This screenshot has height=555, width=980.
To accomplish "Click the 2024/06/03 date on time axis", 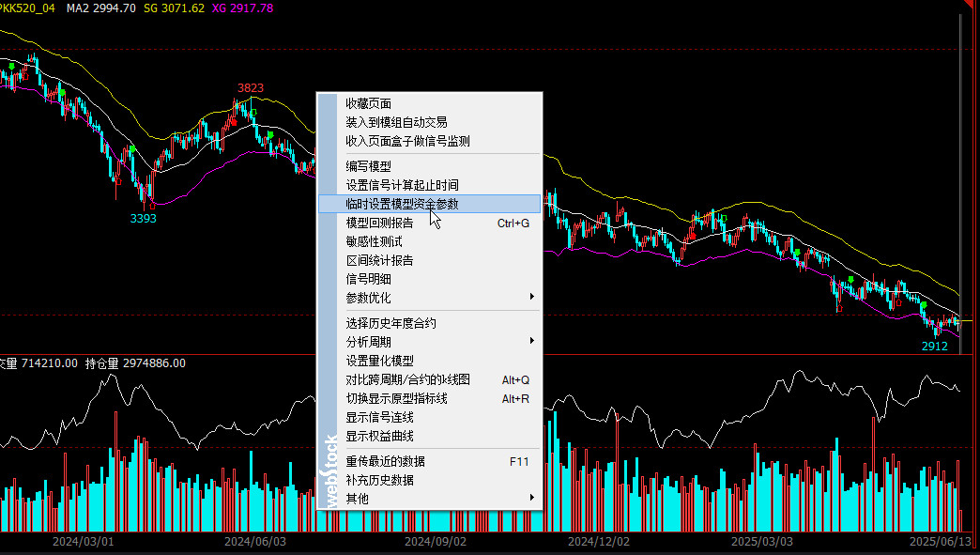I will coord(255,542).
